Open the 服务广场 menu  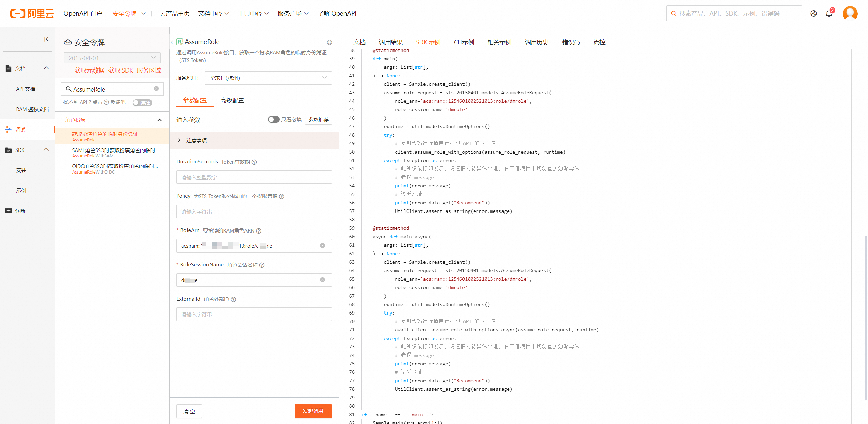[x=293, y=14]
